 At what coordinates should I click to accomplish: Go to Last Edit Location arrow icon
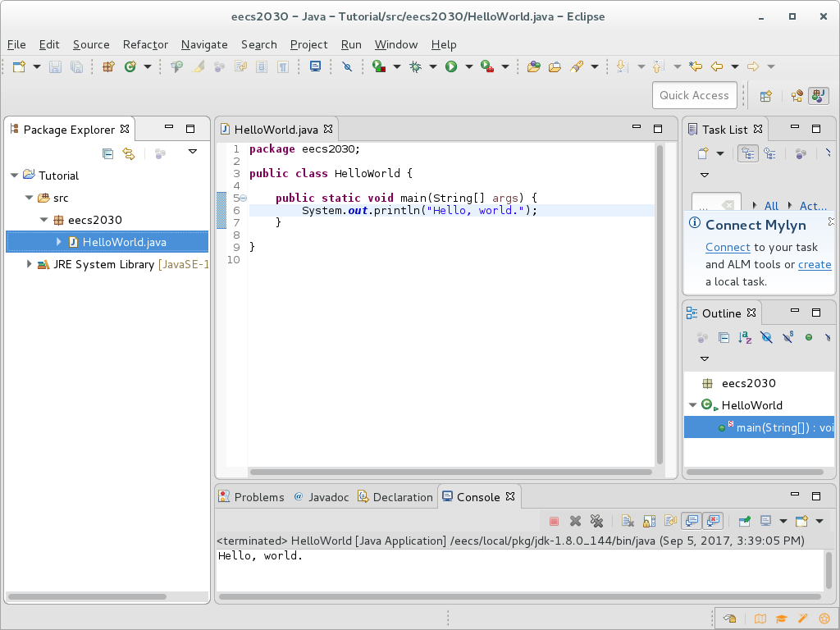pyautogui.click(x=696, y=66)
